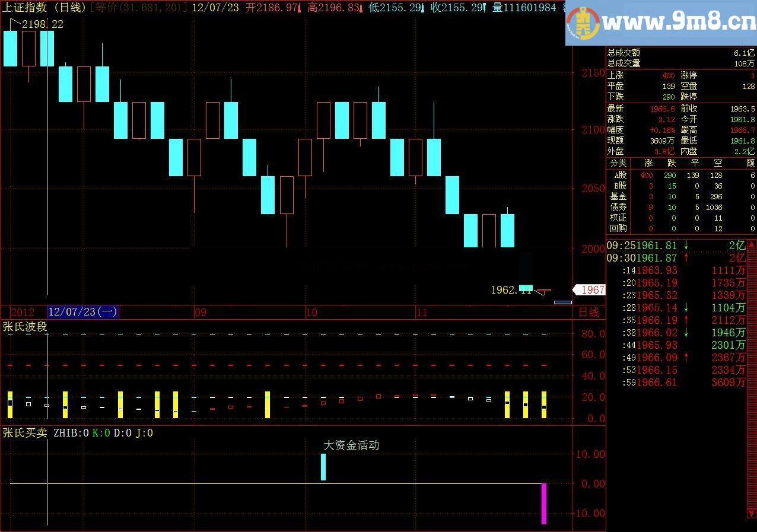The width and height of the screenshot is (757, 532).
Task: Select the 债券 category row
Action: pos(681,208)
